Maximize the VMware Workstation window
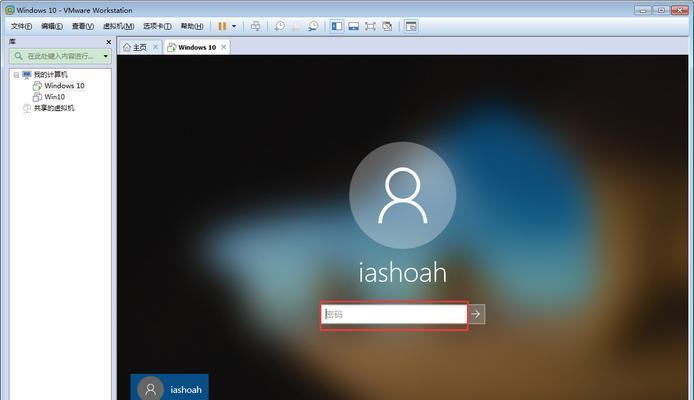This screenshot has width=694, height=400. [x=661, y=10]
